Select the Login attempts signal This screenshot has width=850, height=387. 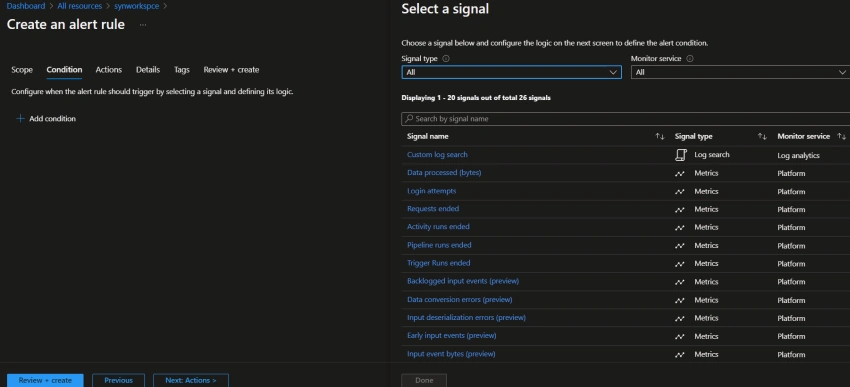point(432,191)
